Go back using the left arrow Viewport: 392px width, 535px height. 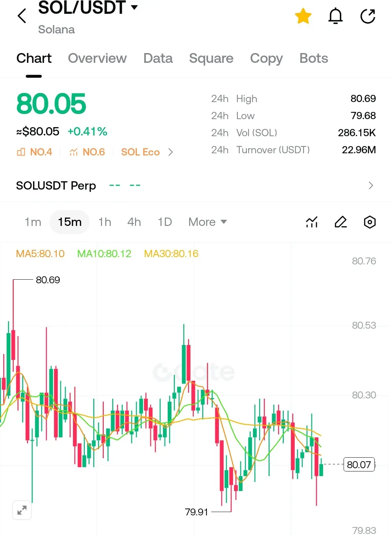pos(22,16)
